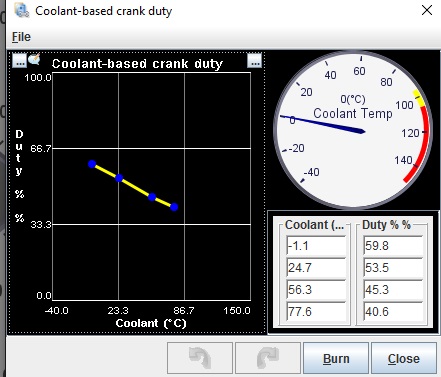Open the graph options ellipsis button at left
Screen dimensions: 441x377
[x=19, y=60]
